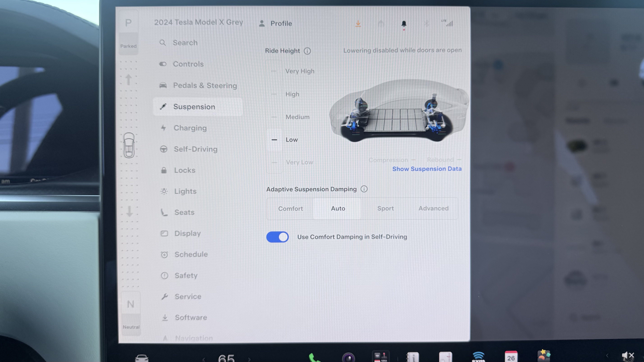Increase cabin temperature with right chevron
Screen dimensions: 644x362
pos(249,359)
